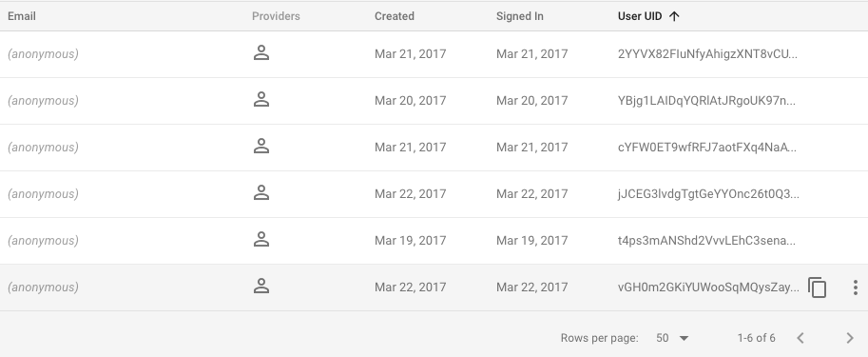Go to the next page of users
Viewport: 868px width, 357px height.
tap(850, 338)
